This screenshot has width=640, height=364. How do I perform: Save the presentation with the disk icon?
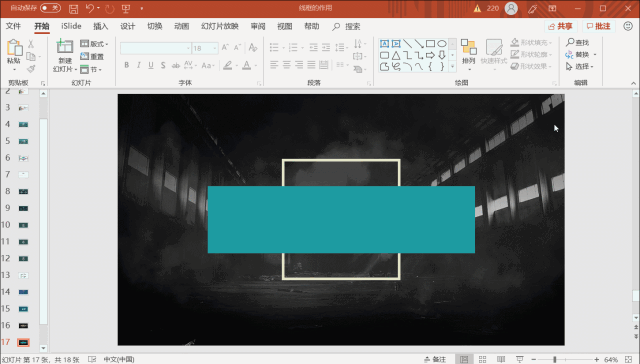[x=73, y=9]
